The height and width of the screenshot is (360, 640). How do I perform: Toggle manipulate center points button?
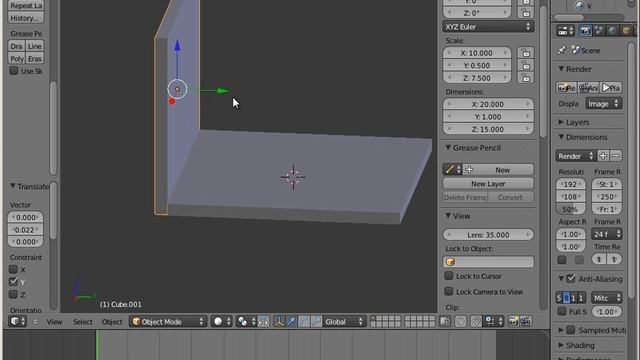pos(264,322)
